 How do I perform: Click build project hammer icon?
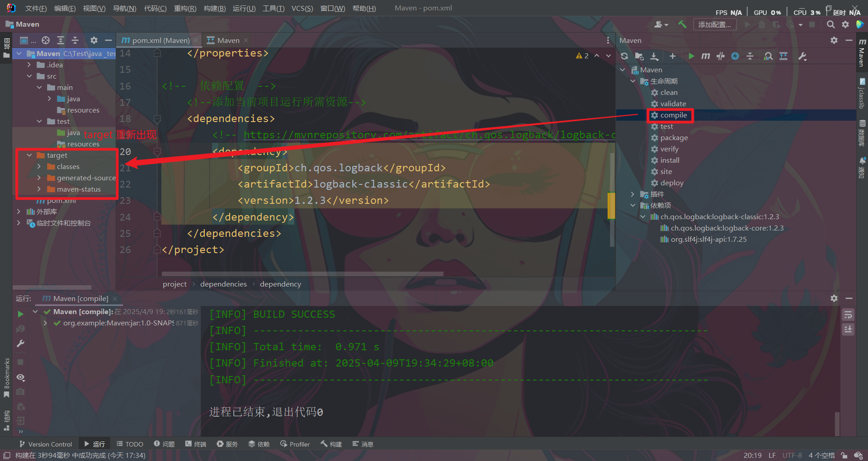[x=682, y=24]
